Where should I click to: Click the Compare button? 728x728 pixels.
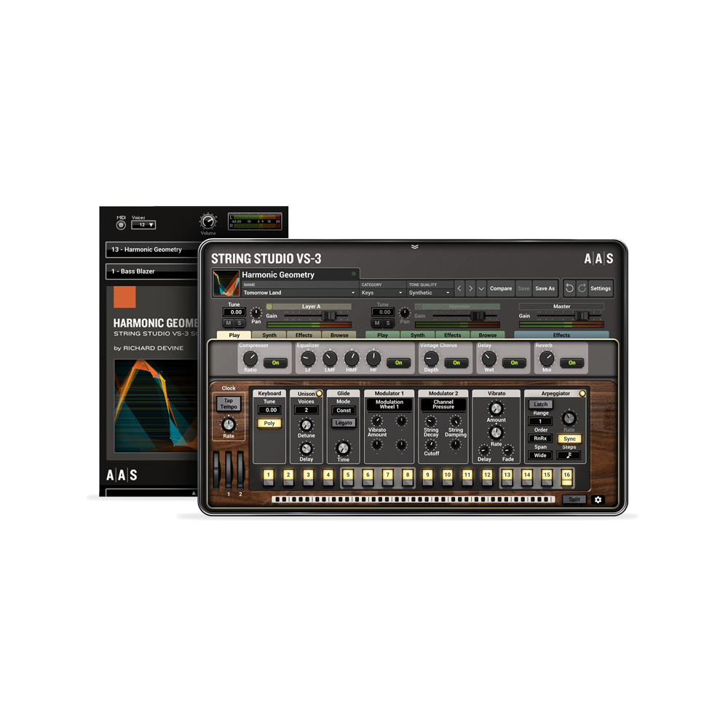point(501,288)
